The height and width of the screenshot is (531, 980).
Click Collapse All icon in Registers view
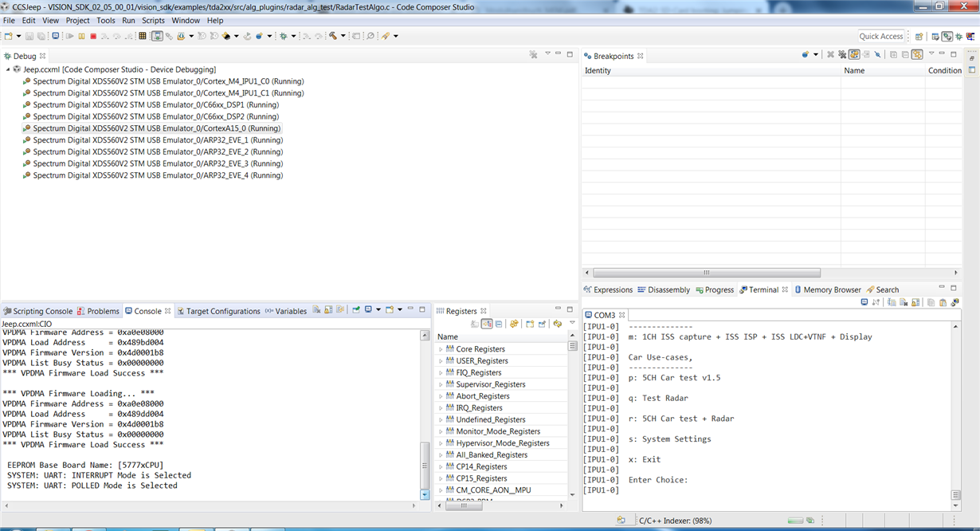tap(498, 324)
